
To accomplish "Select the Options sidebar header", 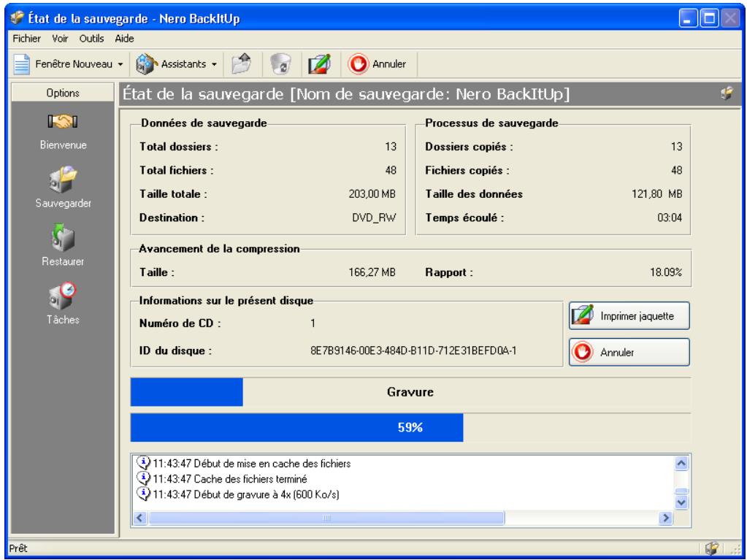I will tap(62, 93).
